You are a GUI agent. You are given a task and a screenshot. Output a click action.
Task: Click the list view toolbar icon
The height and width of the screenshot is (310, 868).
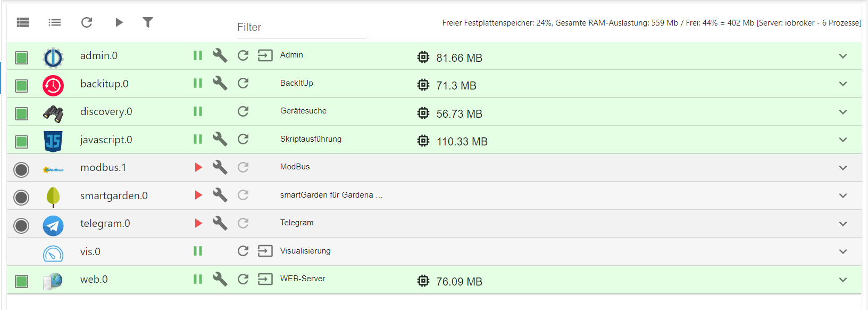point(55,22)
